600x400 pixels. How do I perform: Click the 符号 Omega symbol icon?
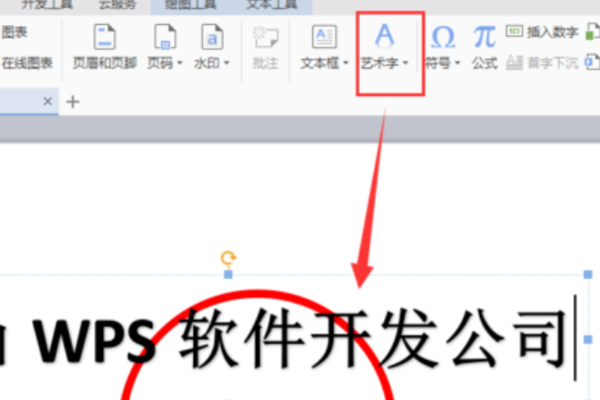click(443, 37)
